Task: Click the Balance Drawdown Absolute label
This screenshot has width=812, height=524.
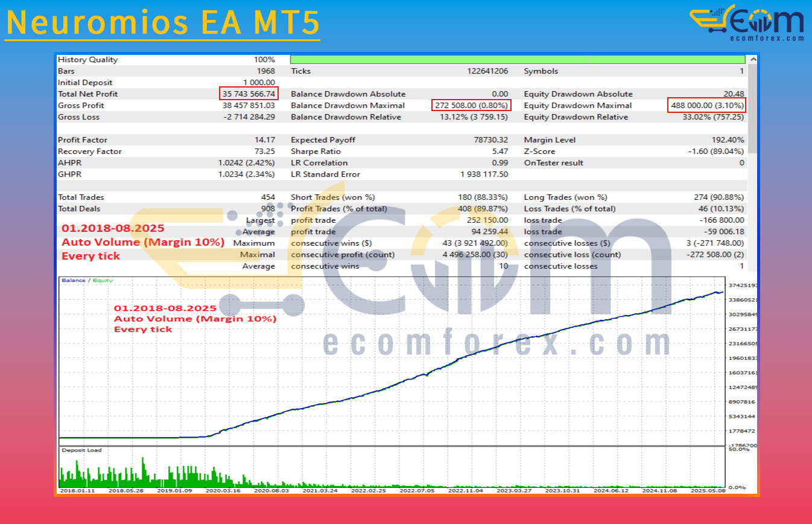Action: coord(349,94)
